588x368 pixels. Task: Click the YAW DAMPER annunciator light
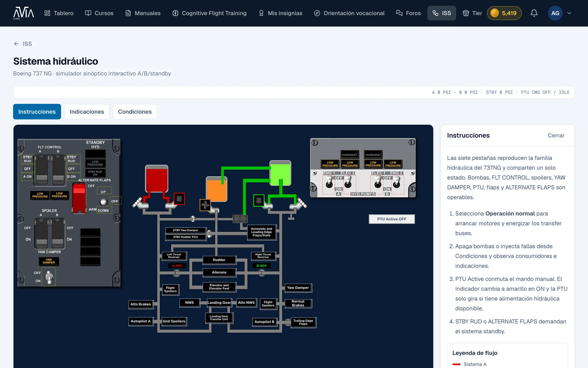(49, 261)
